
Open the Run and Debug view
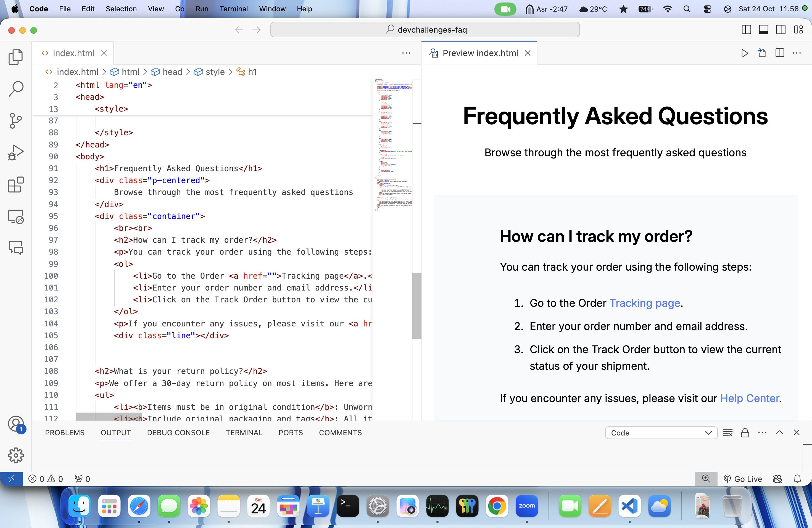click(16, 153)
